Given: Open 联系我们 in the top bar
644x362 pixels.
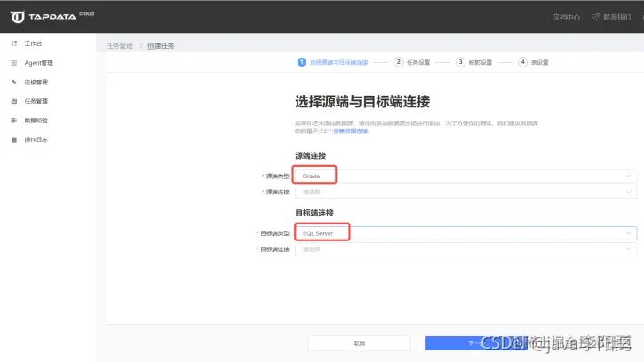Looking at the screenshot, I should (616, 17).
